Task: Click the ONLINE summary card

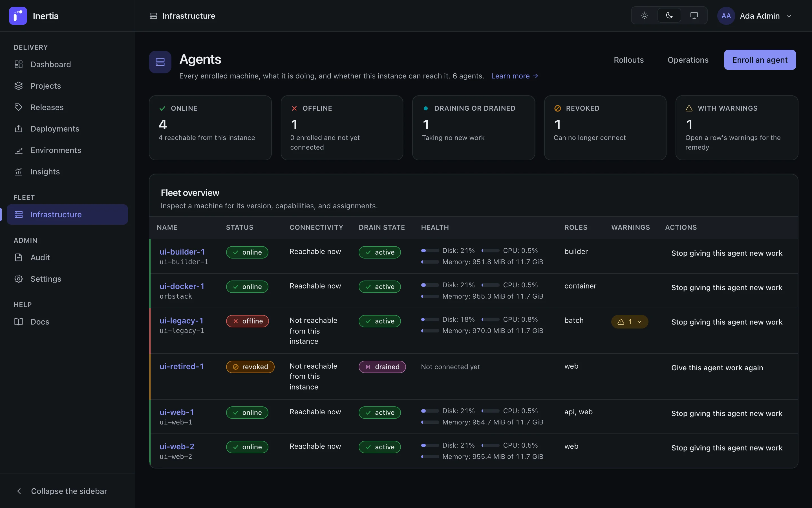Action: (x=210, y=128)
